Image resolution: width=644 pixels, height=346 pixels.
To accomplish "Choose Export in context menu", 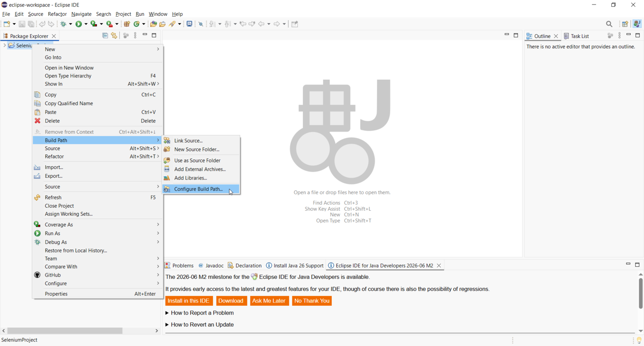I will coord(97,176).
